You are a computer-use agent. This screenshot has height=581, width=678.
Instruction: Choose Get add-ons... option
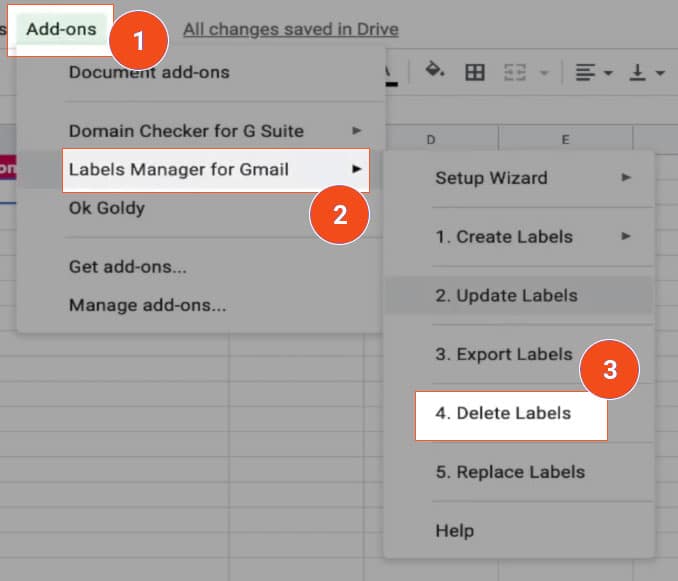tap(128, 267)
